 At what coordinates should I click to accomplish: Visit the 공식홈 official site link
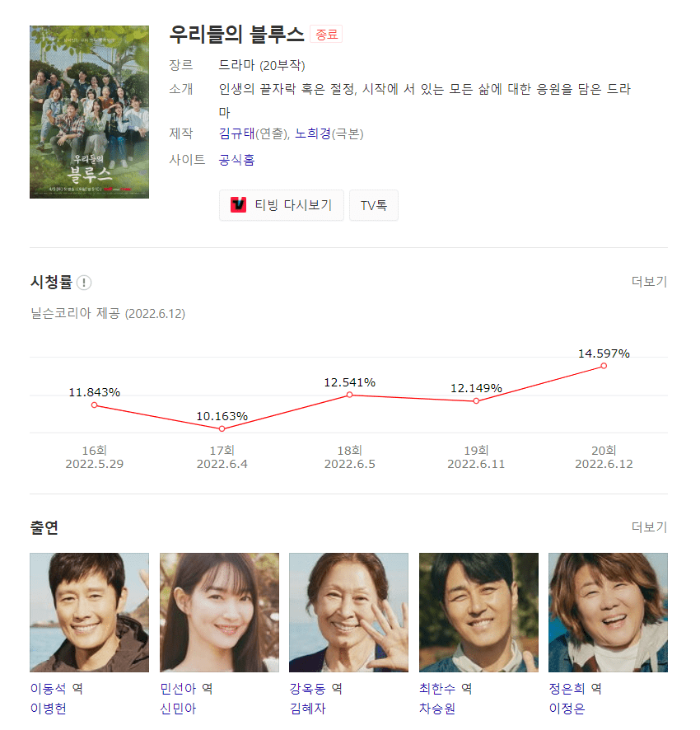(x=237, y=160)
